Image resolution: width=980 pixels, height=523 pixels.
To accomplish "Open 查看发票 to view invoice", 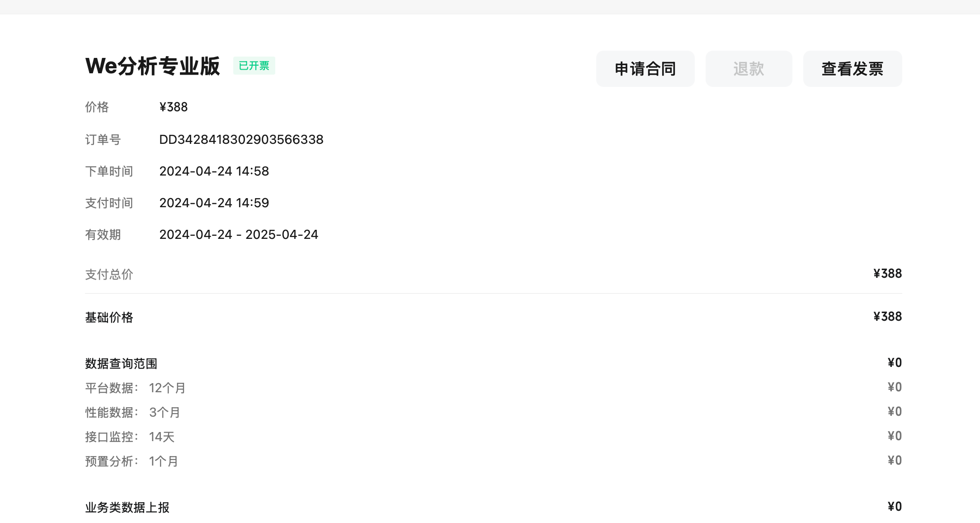I will point(852,69).
